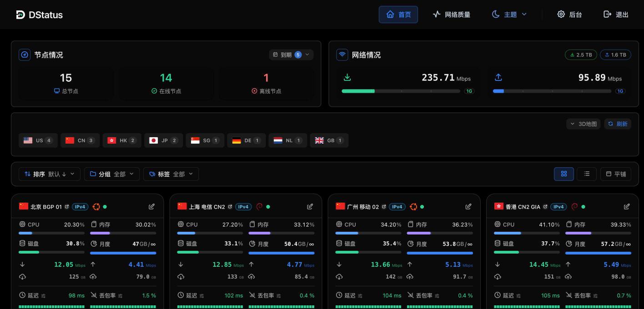Image resolution: width=644 pixels, height=309 pixels.
Task: Click the Debian icon on 上海 电信 CN2
Action: click(x=259, y=207)
